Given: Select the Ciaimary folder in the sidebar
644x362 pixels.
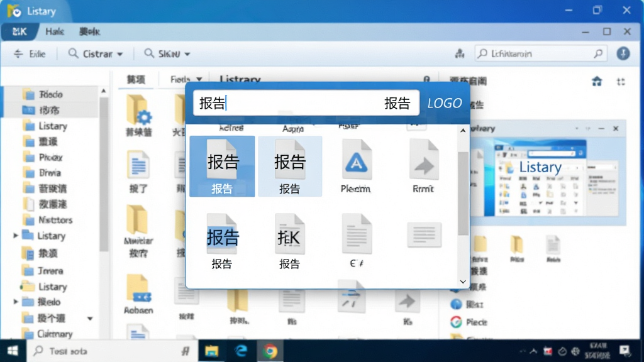Looking at the screenshot, I should click(47, 334).
